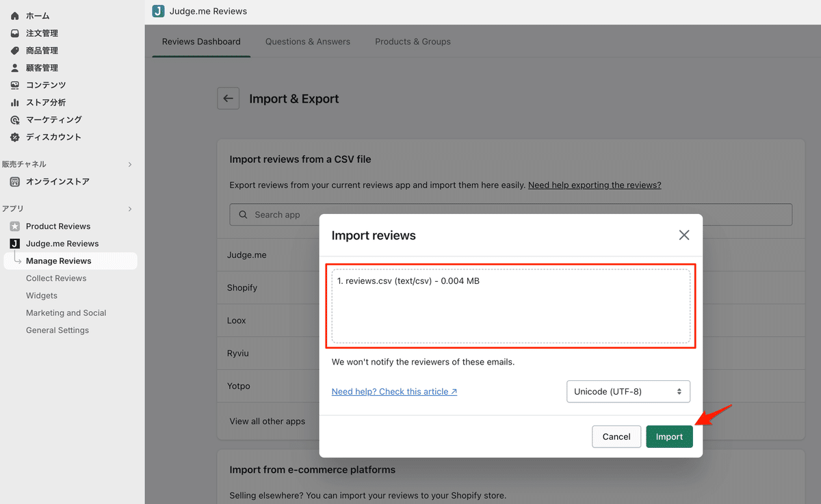Click the Analytics (ストア分析) bar chart icon

tap(15, 103)
